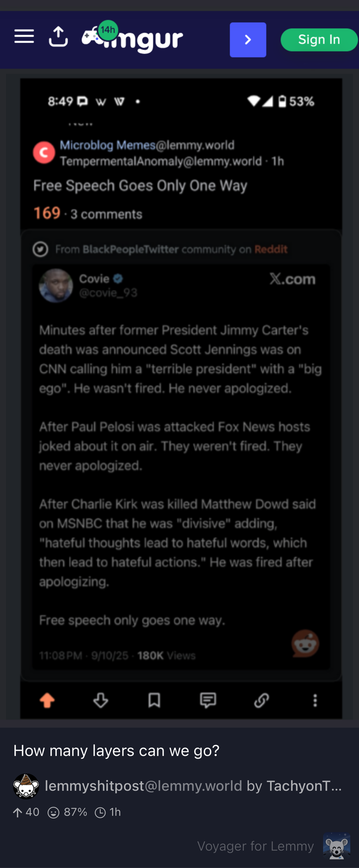Screen dimensions: 359x868
Task: Open the three-dot more options menu
Action: [315, 700]
